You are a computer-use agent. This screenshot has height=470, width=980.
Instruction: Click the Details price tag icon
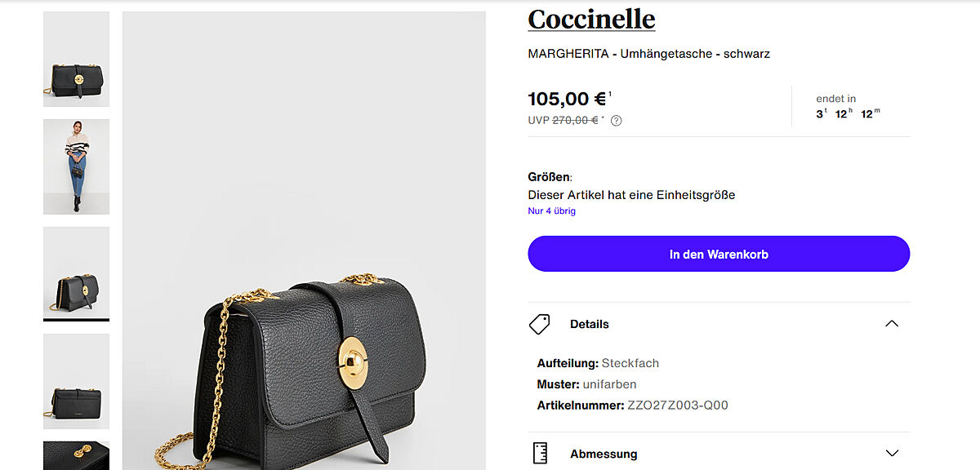pyautogui.click(x=540, y=324)
